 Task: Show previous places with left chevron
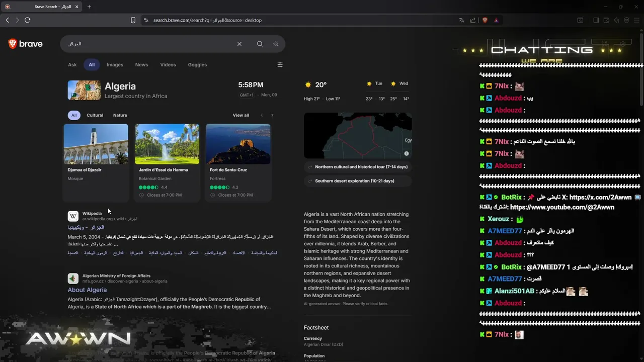pyautogui.click(x=262, y=115)
